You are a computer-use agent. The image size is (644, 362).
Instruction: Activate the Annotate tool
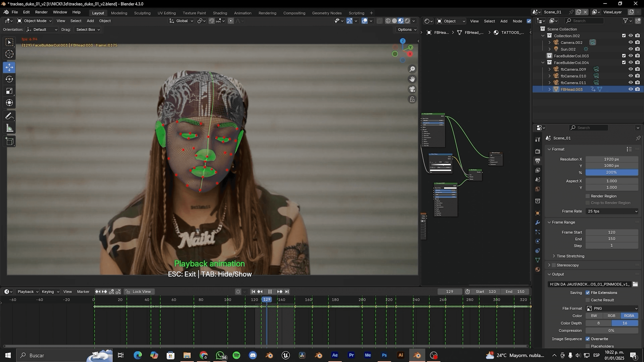point(9,116)
